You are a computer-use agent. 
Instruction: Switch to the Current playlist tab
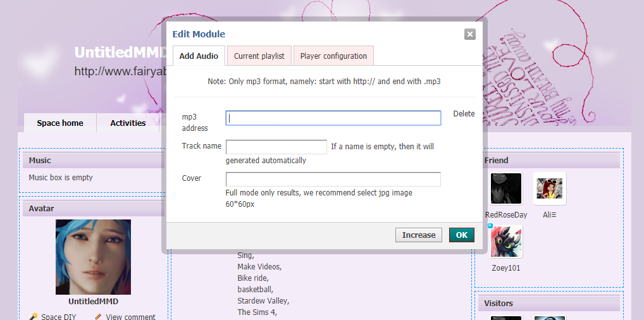259,56
